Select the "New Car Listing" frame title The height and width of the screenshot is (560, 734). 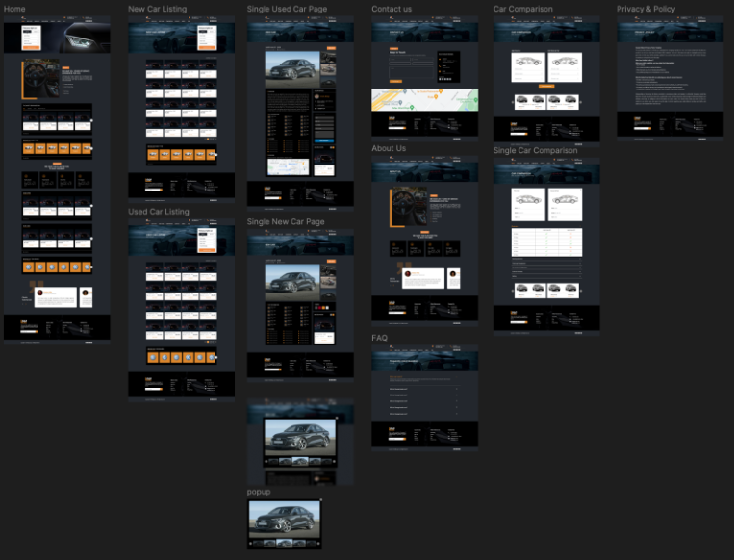tap(157, 9)
